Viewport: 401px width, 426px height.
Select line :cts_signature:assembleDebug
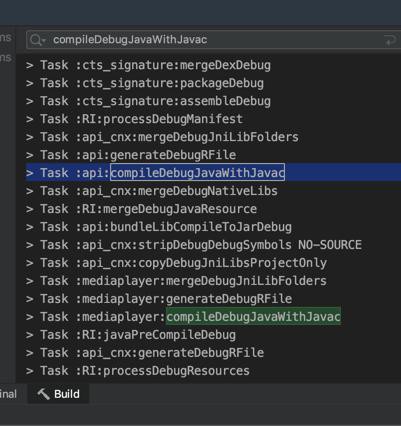click(148, 101)
